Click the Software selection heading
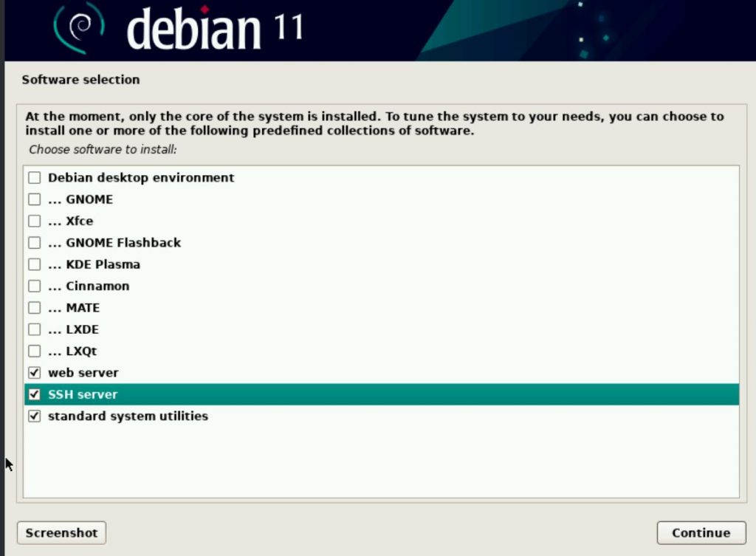This screenshot has height=556, width=756. (80, 79)
